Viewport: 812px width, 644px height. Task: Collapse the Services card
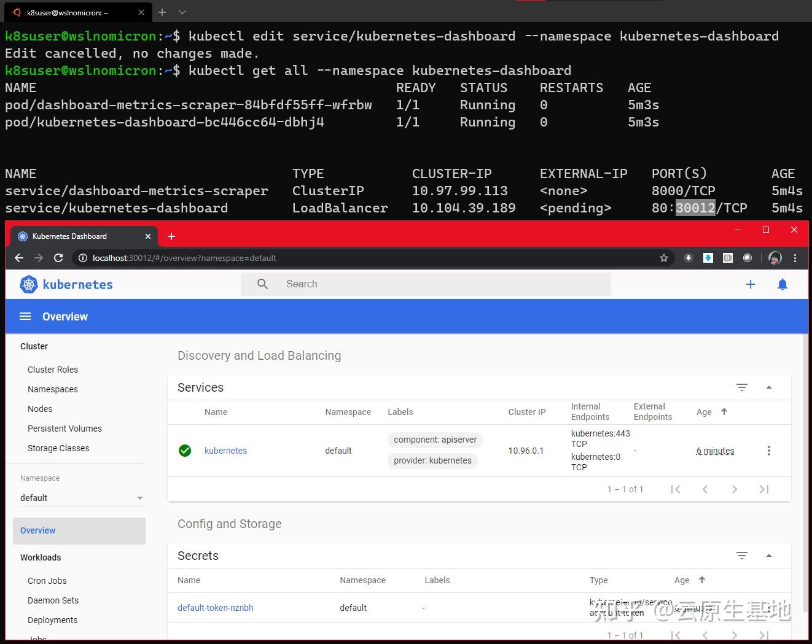coord(769,387)
